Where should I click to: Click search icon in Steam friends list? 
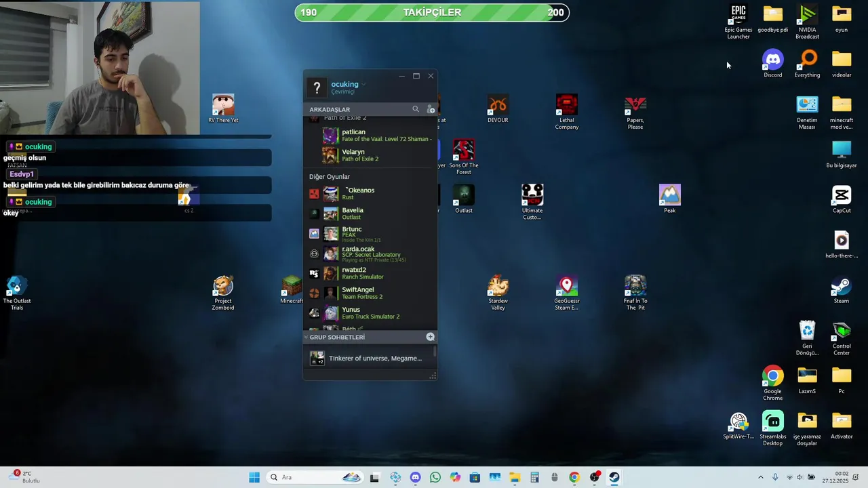416,109
